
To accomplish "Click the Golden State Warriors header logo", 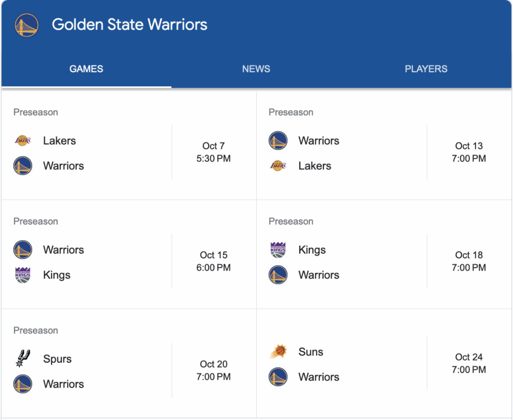I will 27,25.
